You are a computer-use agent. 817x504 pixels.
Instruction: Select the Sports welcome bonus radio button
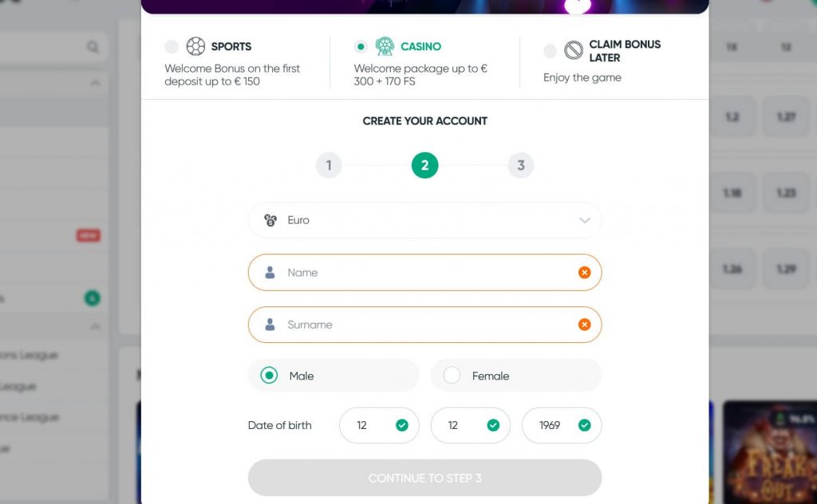pyautogui.click(x=172, y=47)
